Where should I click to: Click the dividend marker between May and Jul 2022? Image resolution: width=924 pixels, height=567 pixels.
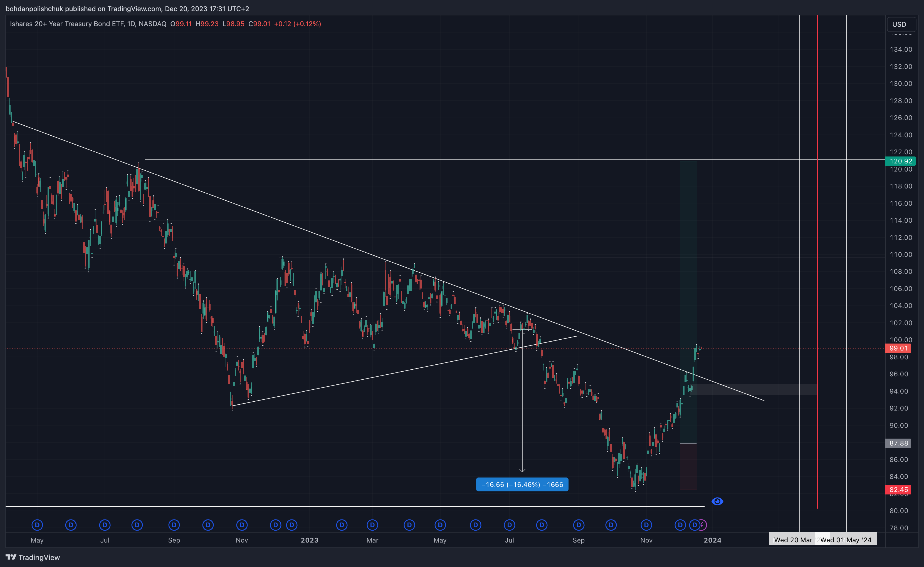[71, 525]
